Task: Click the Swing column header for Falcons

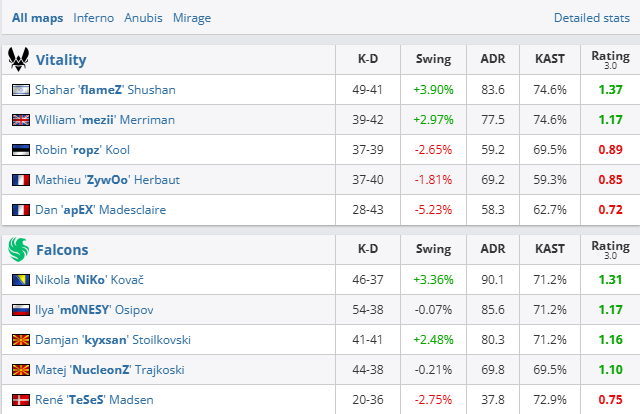Action: 433,250
